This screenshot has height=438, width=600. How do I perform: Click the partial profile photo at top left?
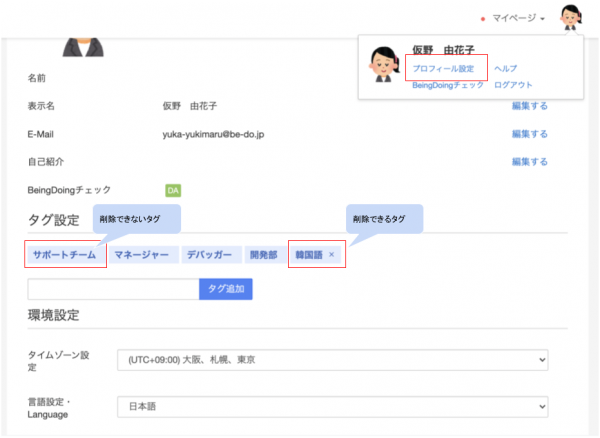pyautogui.click(x=83, y=47)
